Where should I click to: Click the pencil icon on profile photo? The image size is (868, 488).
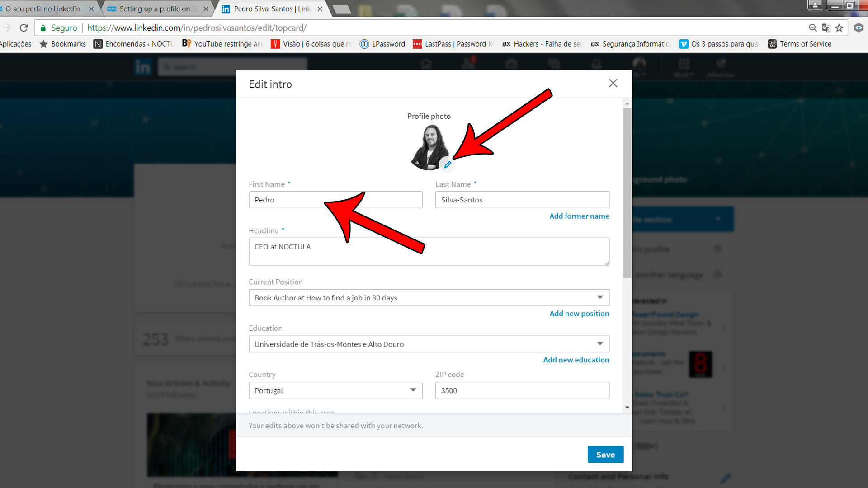[447, 165]
